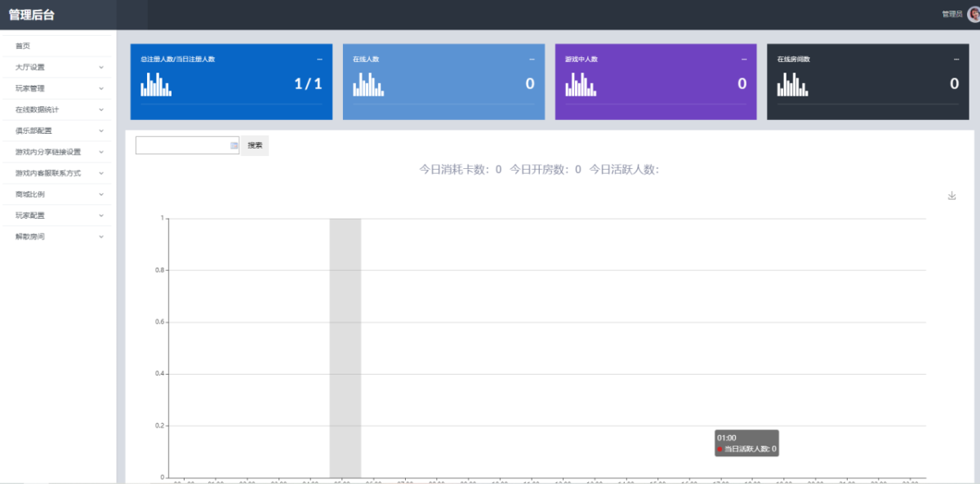This screenshot has height=484, width=980.
Task: Download the chart as an image
Action: coord(951,196)
